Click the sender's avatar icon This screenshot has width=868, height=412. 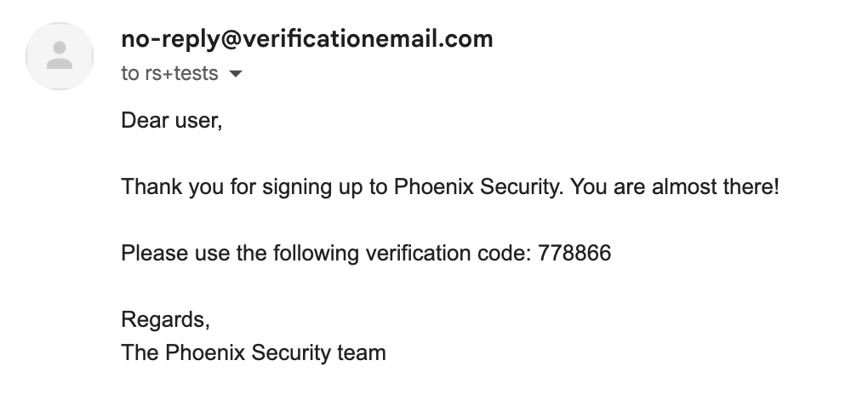[59, 56]
